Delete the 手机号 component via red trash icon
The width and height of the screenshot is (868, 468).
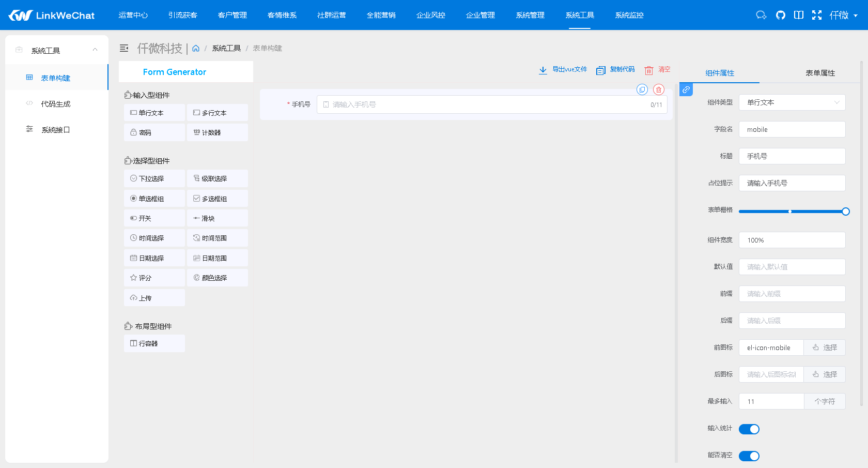[658, 89]
